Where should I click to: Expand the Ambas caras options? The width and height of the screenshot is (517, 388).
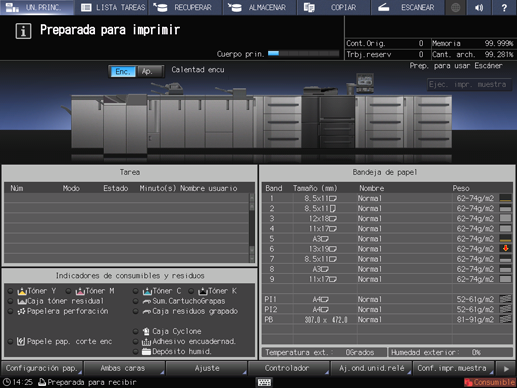coord(124,368)
